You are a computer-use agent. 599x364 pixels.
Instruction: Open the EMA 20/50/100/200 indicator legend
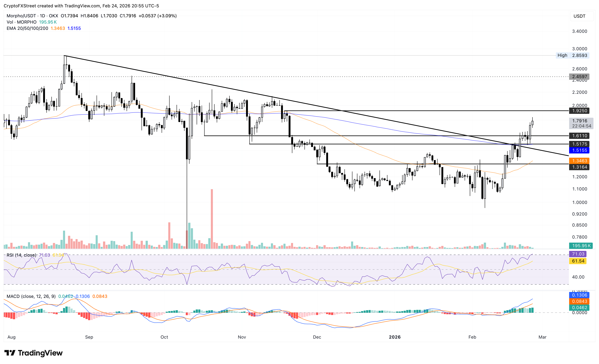[x=27, y=28]
